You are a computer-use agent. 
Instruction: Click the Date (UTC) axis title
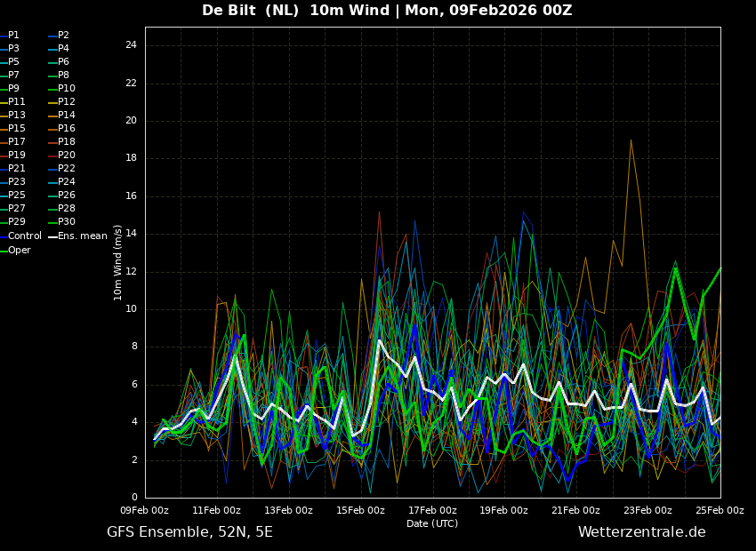click(432, 523)
